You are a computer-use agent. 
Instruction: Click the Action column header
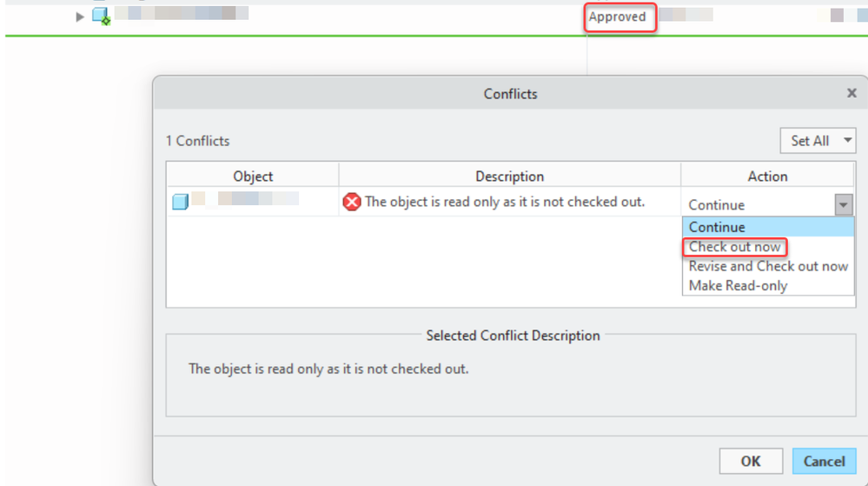coord(767,176)
